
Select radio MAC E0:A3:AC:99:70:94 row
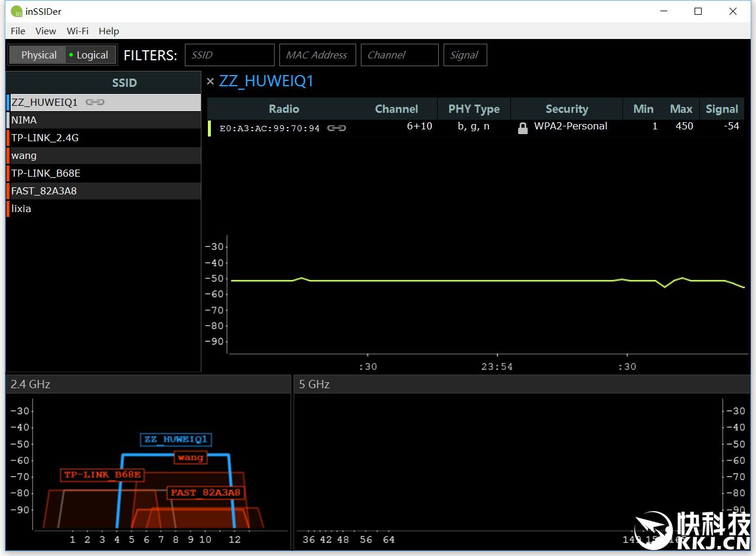[475, 128]
